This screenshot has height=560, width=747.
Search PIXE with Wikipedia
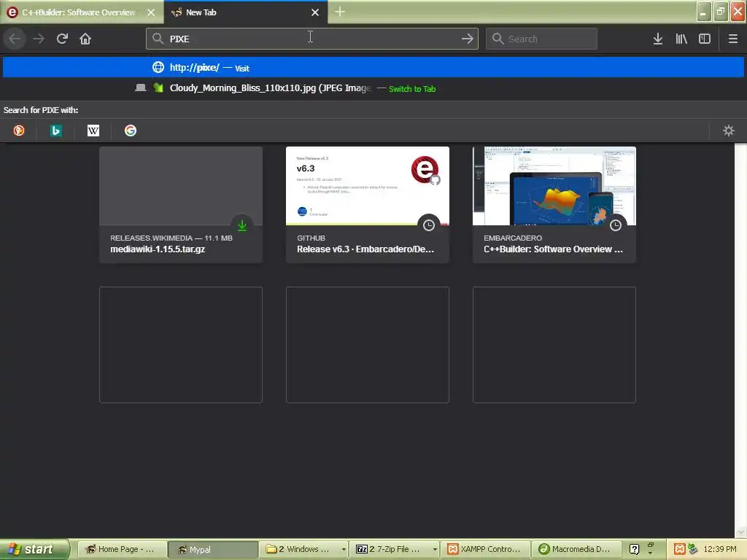coord(93,131)
